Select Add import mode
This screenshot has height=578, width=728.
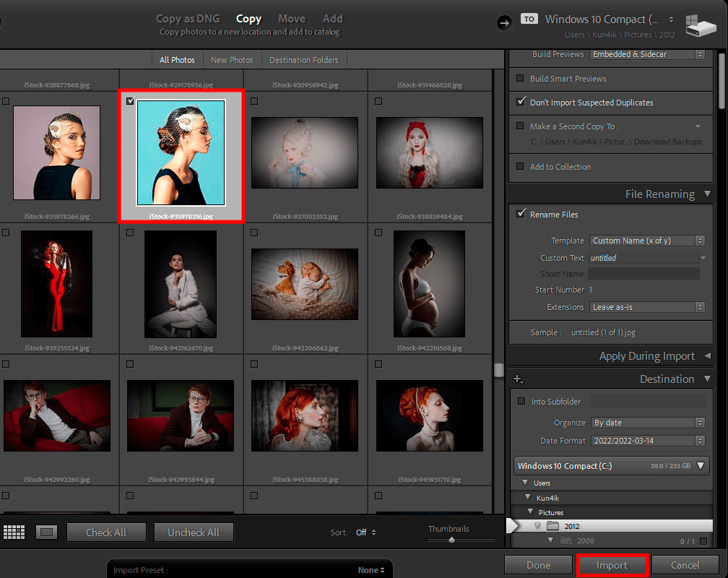tap(332, 19)
